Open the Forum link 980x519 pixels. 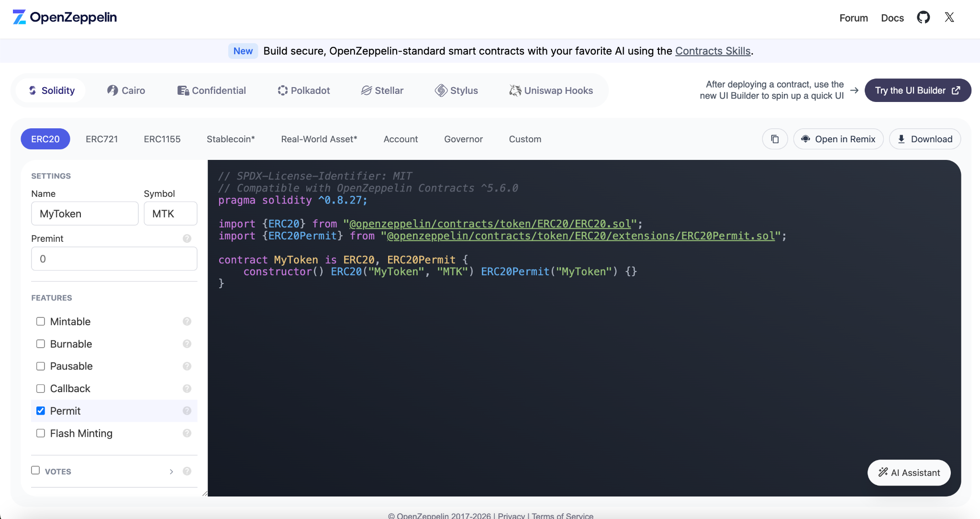pos(854,18)
